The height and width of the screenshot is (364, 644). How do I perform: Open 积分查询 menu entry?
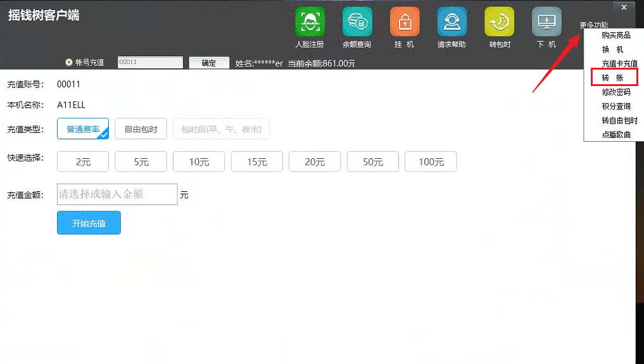pyautogui.click(x=616, y=106)
